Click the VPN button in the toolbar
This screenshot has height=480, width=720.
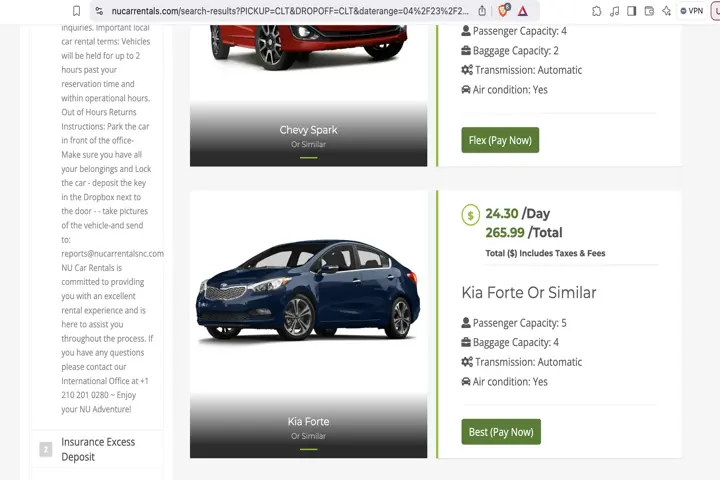[x=692, y=11]
